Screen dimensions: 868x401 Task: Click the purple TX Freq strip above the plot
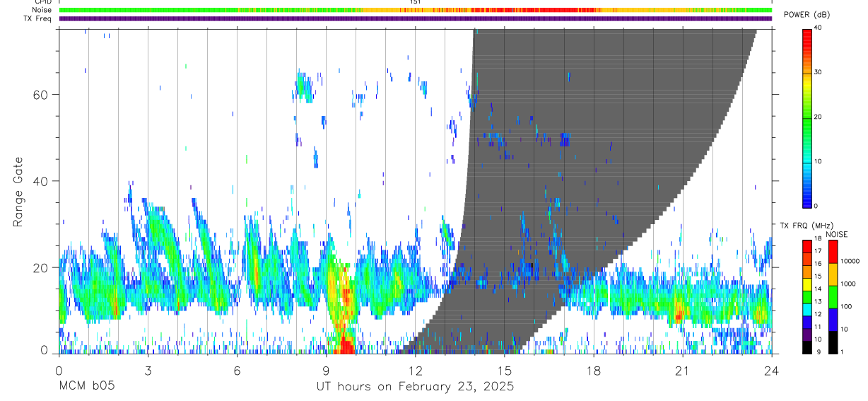415,18
